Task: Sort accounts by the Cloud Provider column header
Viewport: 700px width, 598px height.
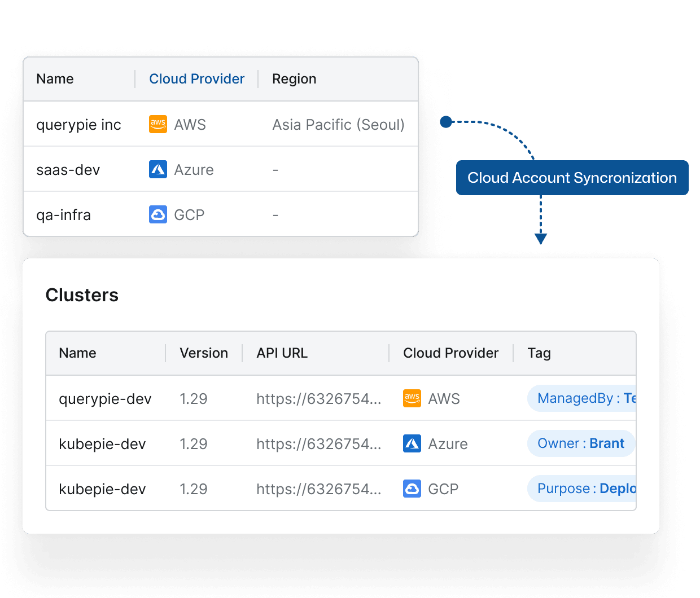Action: point(196,79)
